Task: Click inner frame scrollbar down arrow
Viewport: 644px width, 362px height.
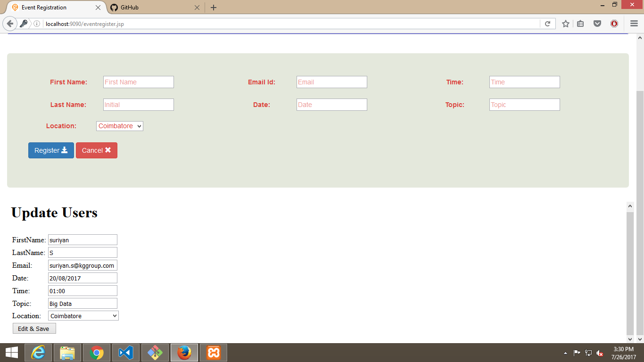Action: pos(630,338)
